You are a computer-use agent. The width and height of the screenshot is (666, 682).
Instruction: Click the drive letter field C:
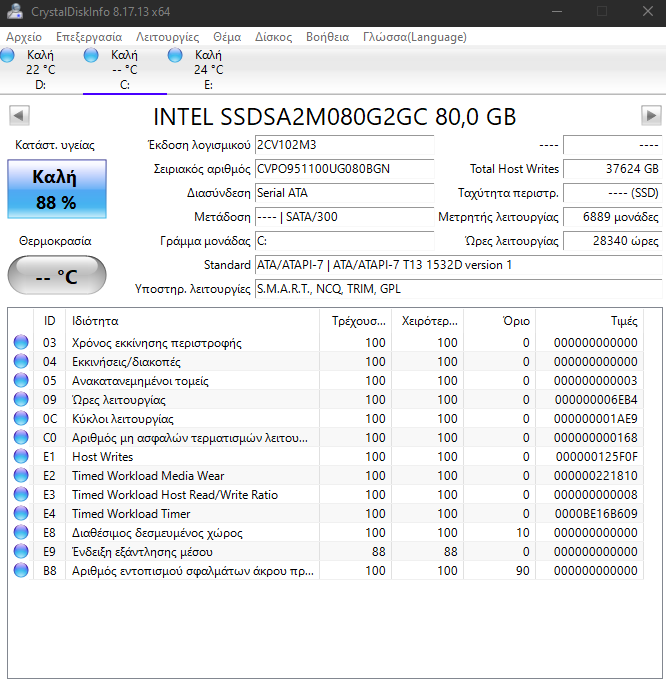coord(345,241)
